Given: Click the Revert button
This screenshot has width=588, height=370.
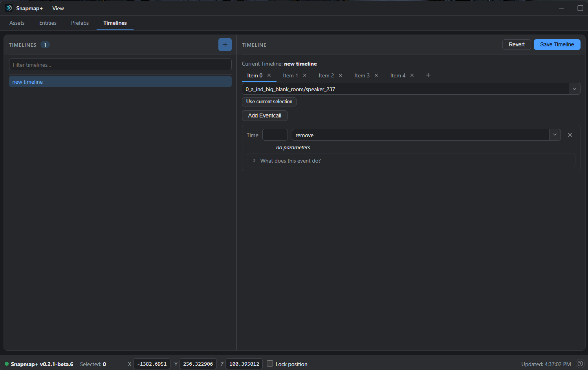Looking at the screenshot, I should (x=517, y=44).
